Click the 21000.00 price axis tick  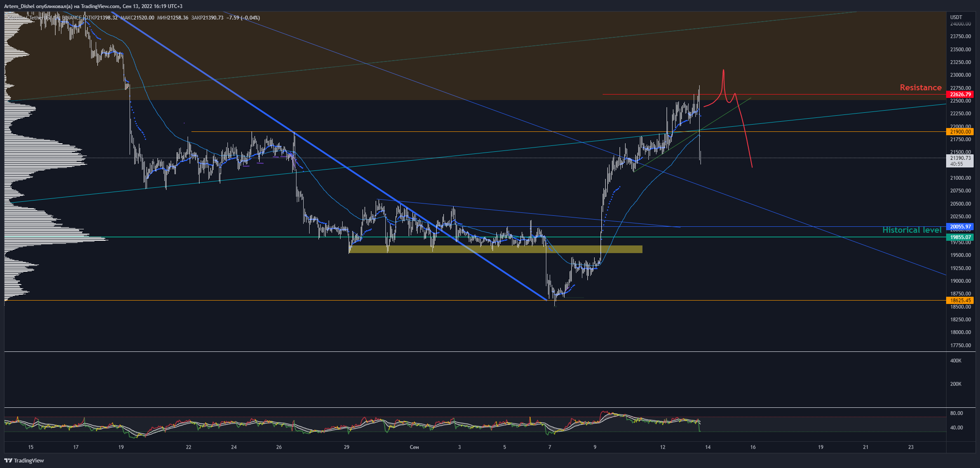[x=961, y=178]
